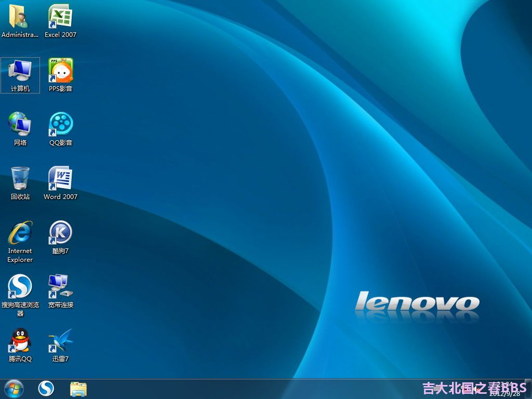Select the PPS影音 shortcut icon
Viewport: 532px width, 399px height.
pyautogui.click(x=60, y=75)
